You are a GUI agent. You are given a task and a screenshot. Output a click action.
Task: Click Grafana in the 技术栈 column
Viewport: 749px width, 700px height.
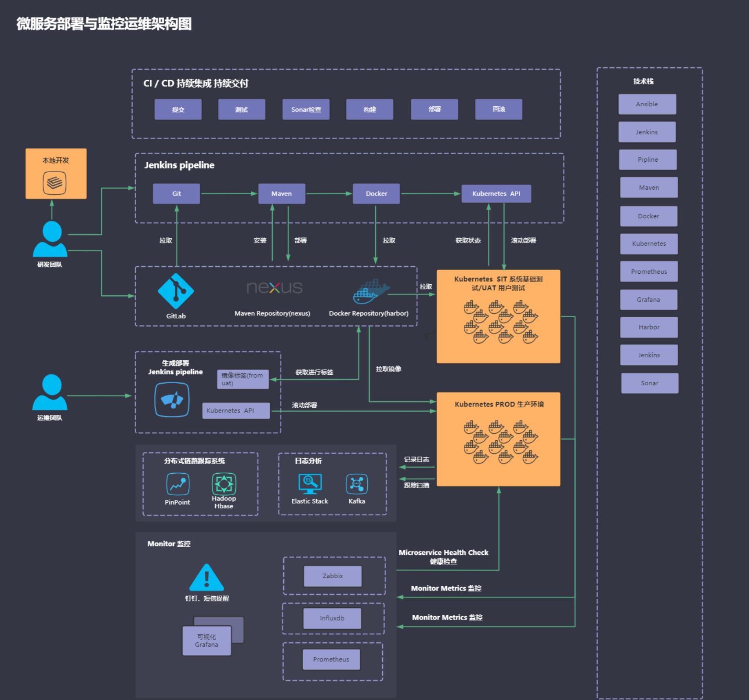coord(649,300)
